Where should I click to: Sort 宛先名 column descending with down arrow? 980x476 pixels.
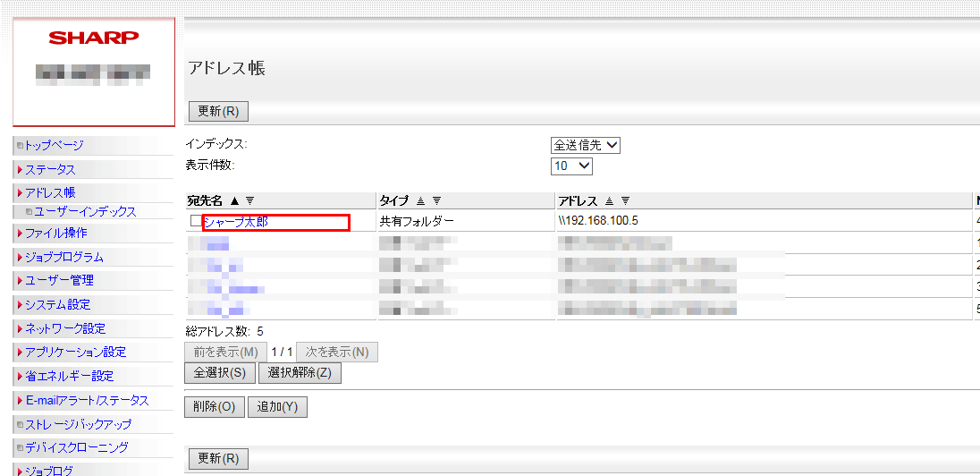(x=250, y=200)
